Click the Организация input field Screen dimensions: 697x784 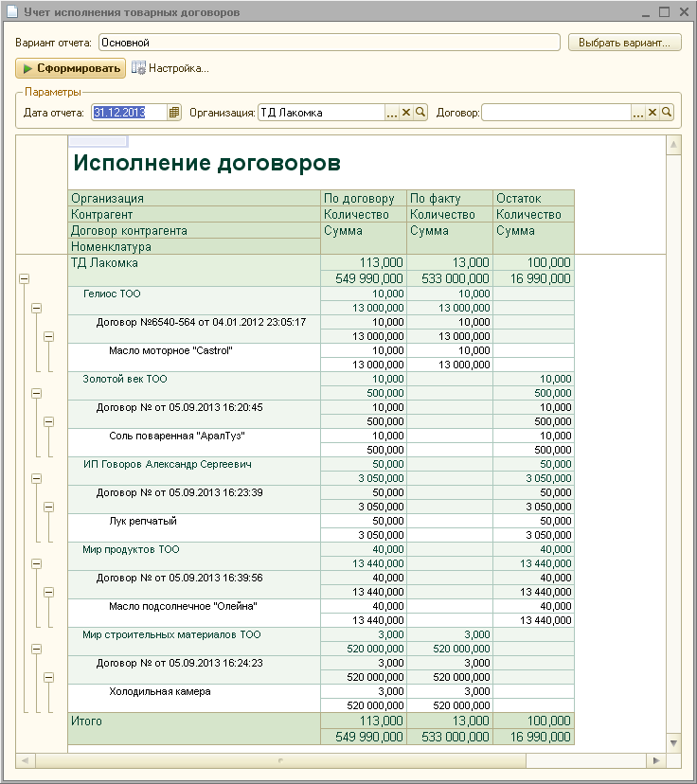click(x=321, y=113)
